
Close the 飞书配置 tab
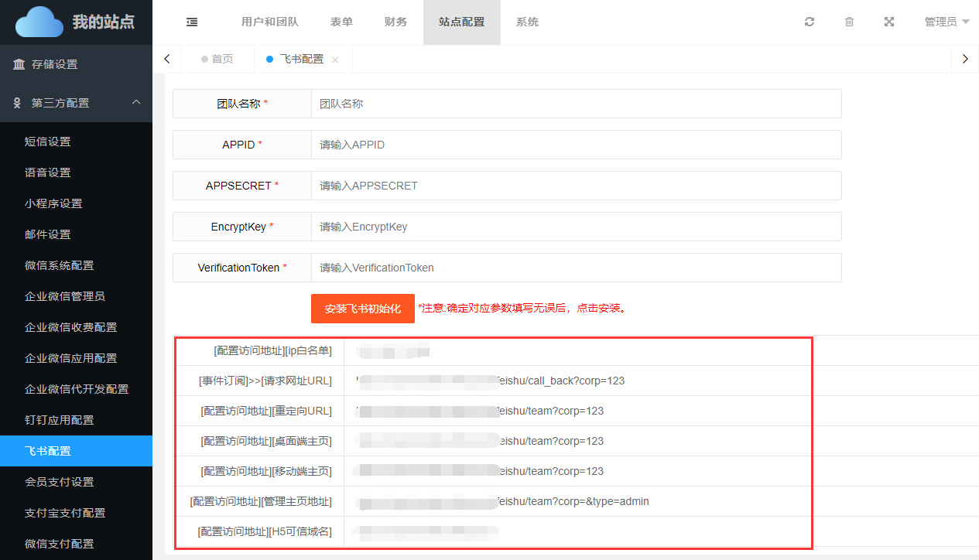click(335, 60)
